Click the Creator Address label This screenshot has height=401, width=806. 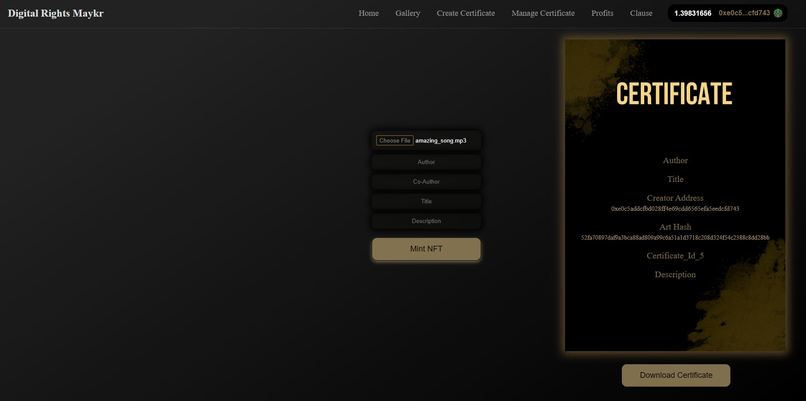tap(675, 198)
